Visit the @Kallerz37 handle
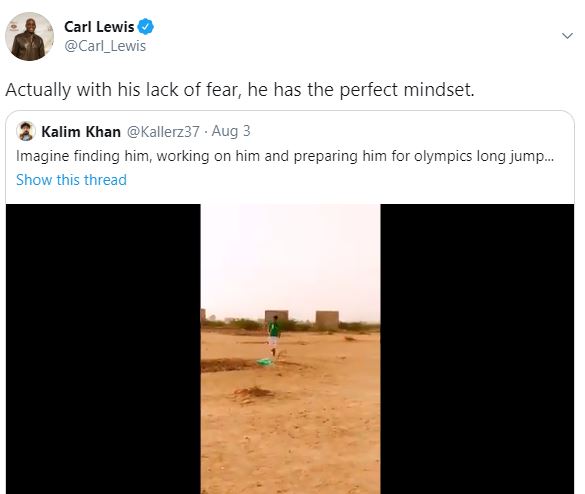The image size is (585, 494). pyautogui.click(x=163, y=131)
